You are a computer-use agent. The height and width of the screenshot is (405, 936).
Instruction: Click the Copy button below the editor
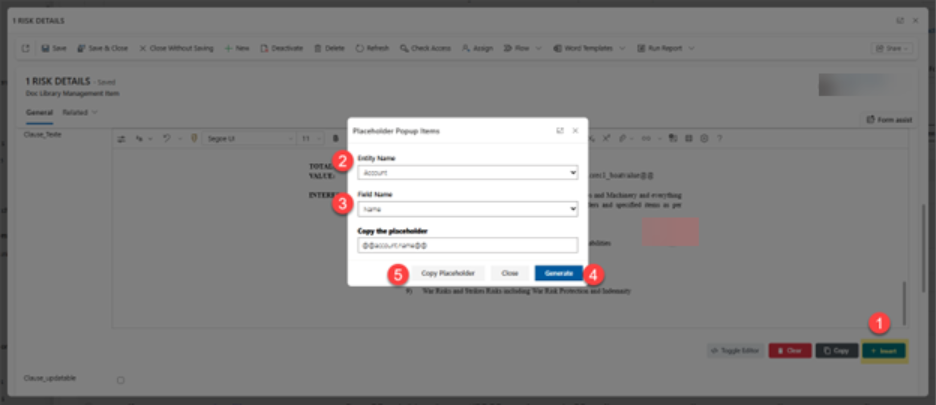tap(837, 351)
